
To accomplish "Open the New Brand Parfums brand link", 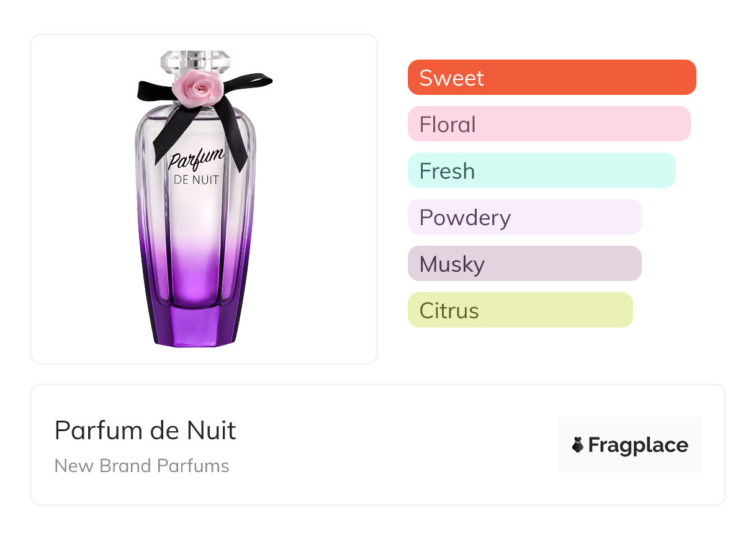I will [x=142, y=466].
